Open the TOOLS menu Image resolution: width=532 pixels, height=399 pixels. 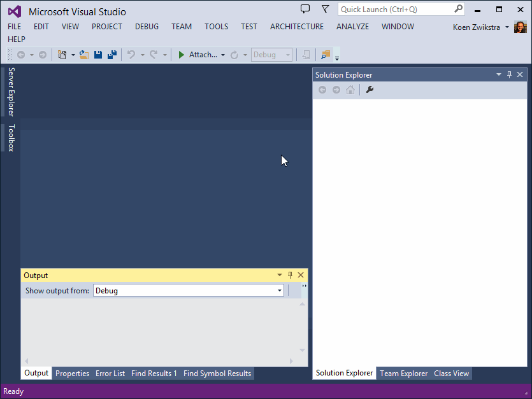click(x=216, y=27)
